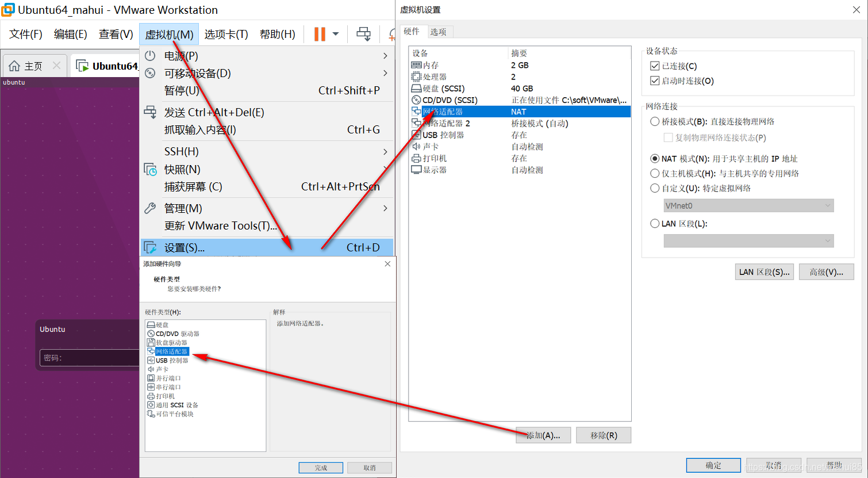Open the 选项卡(T) menu
868x478 pixels.
pyautogui.click(x=226, y=35)
